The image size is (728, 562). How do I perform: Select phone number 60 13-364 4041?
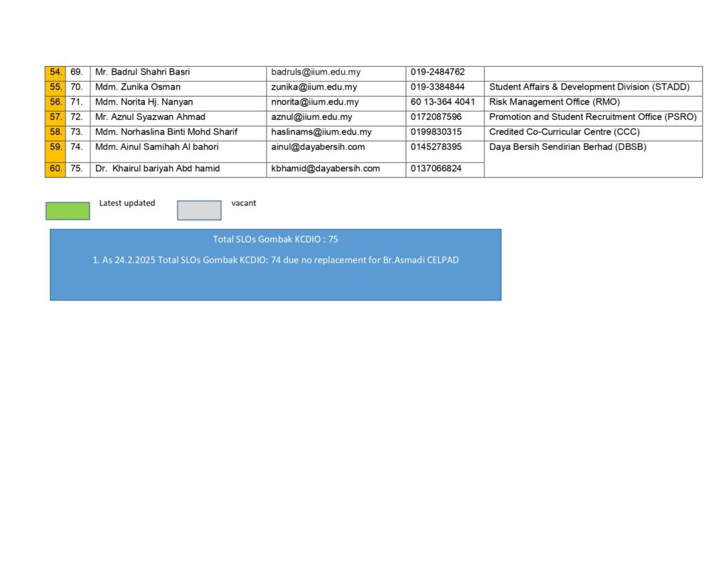(442, 102)
